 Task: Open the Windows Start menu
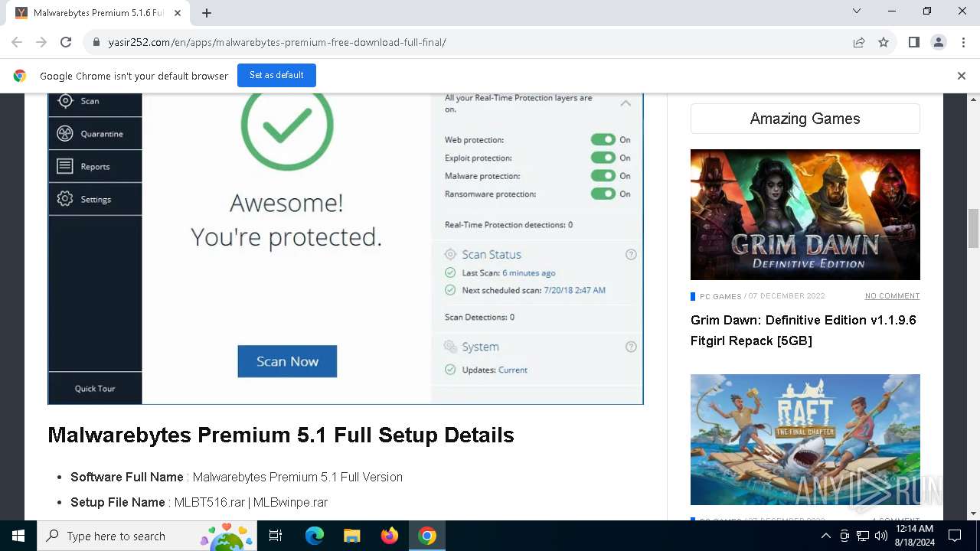coord(18,536)
